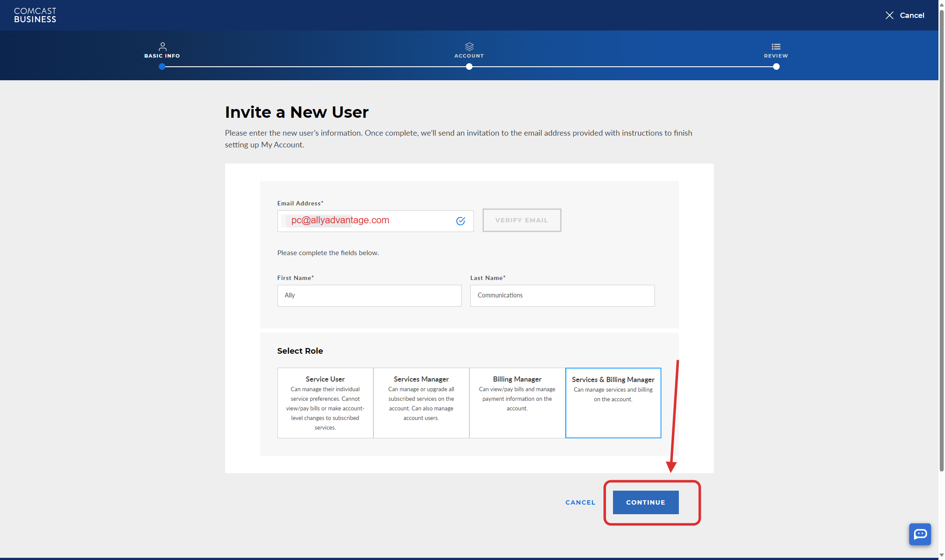945x560 pixels.
Task: Choose the Billing Manager role card
Action: (517, 403)
